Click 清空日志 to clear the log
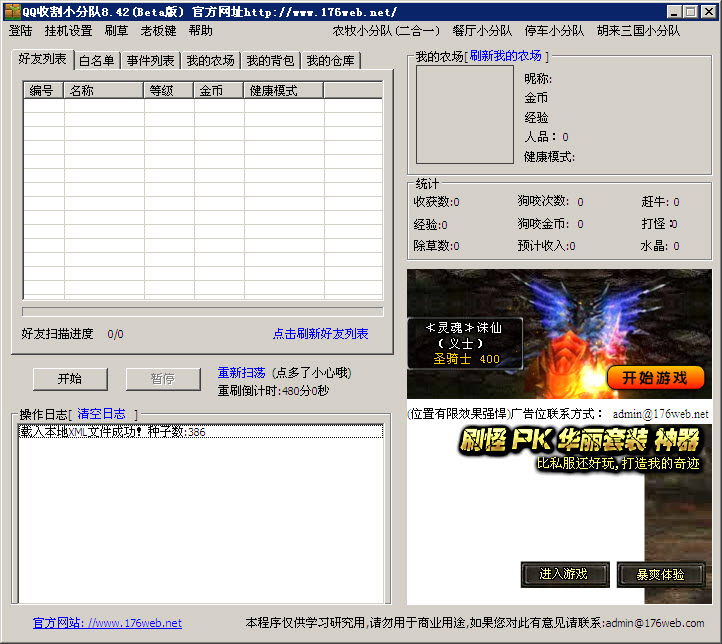The image size is (722, 644). (x=101, y=414)
